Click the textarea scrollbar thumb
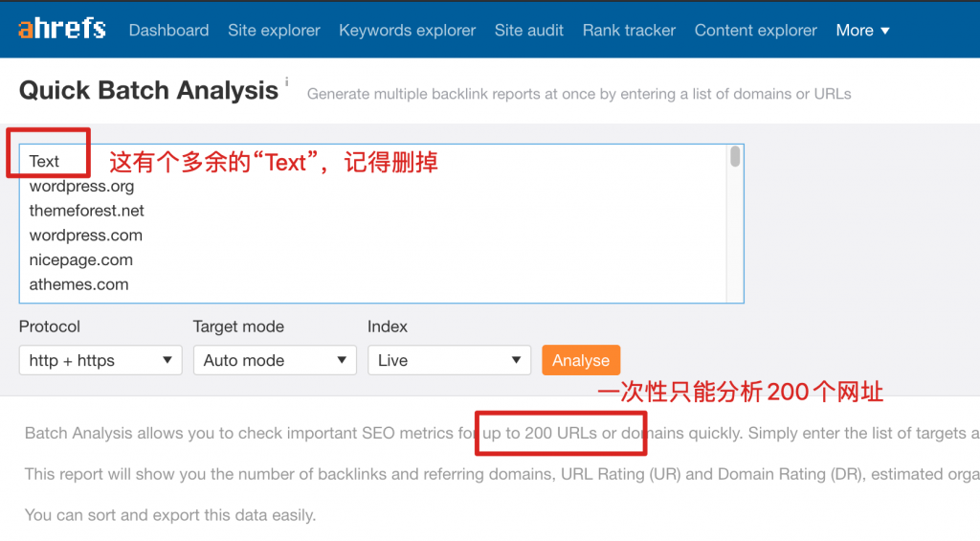Screen dimensions: 980x541 735,157
